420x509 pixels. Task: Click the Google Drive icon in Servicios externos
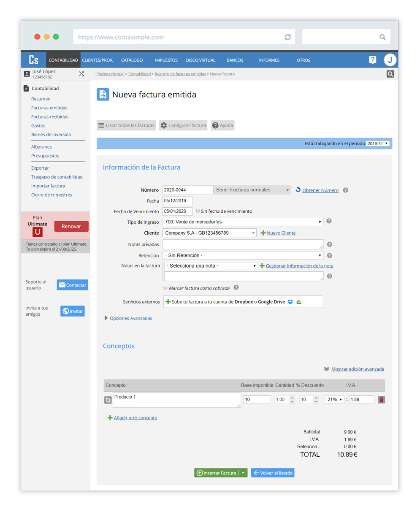pos(299,302)
